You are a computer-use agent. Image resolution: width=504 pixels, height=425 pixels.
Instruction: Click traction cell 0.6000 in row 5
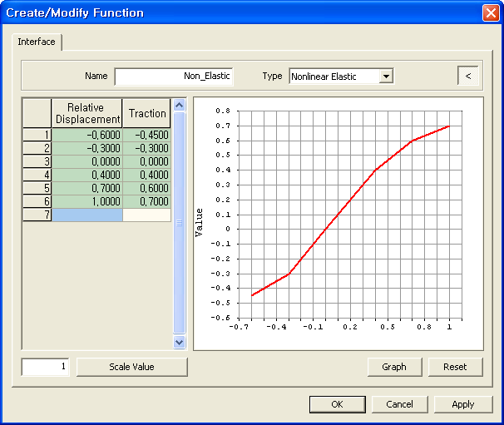(x=146, y=188)
